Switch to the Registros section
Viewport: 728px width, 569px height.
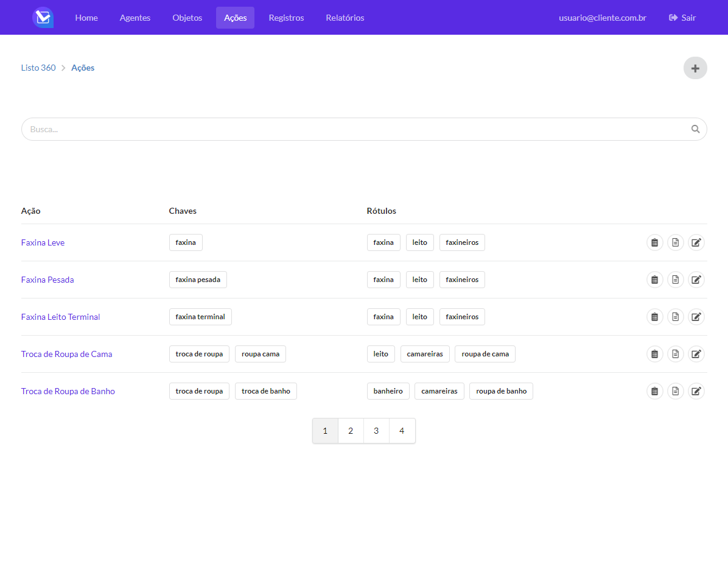286,18
